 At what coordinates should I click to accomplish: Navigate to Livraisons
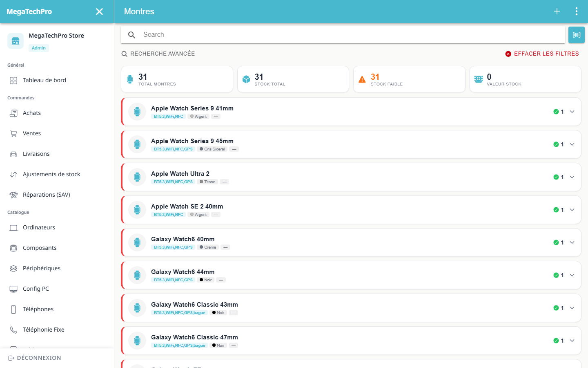[x=57, y=154]
